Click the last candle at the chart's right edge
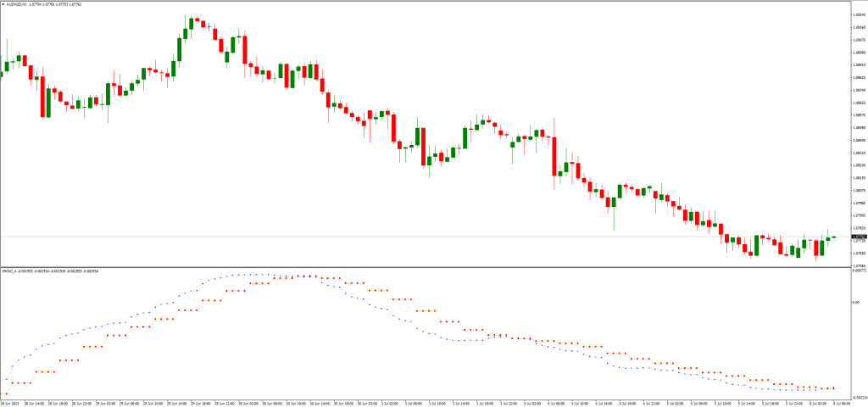868x407 pixels. pyautogui.click(x=834, y=237)
